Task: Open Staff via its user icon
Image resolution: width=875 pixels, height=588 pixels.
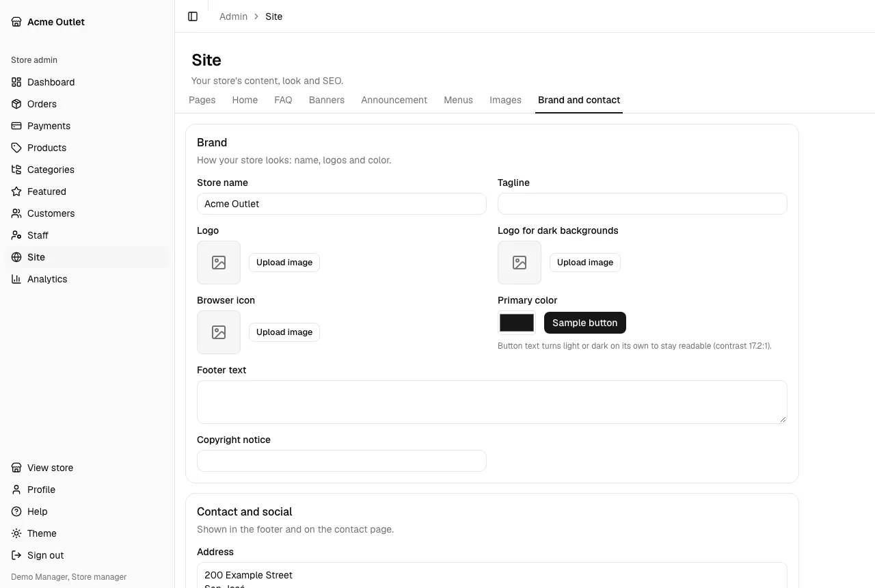Action: pyautogui.click(x=16, y=235)
